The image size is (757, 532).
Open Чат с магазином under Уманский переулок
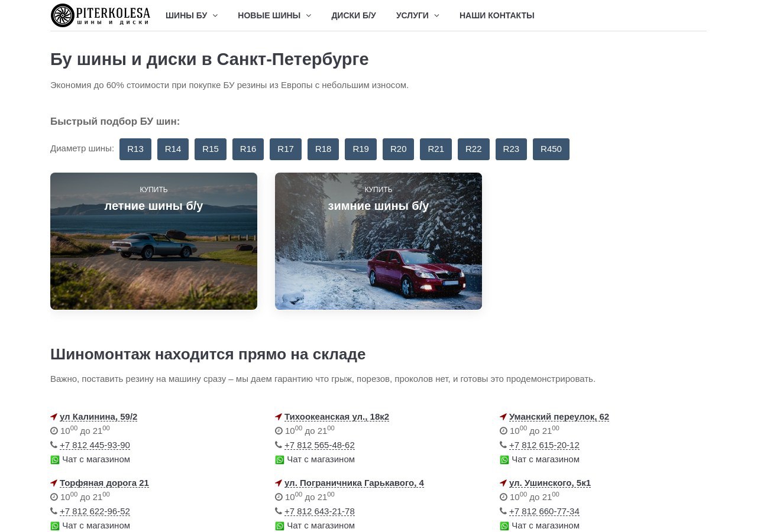coord(545,459)
